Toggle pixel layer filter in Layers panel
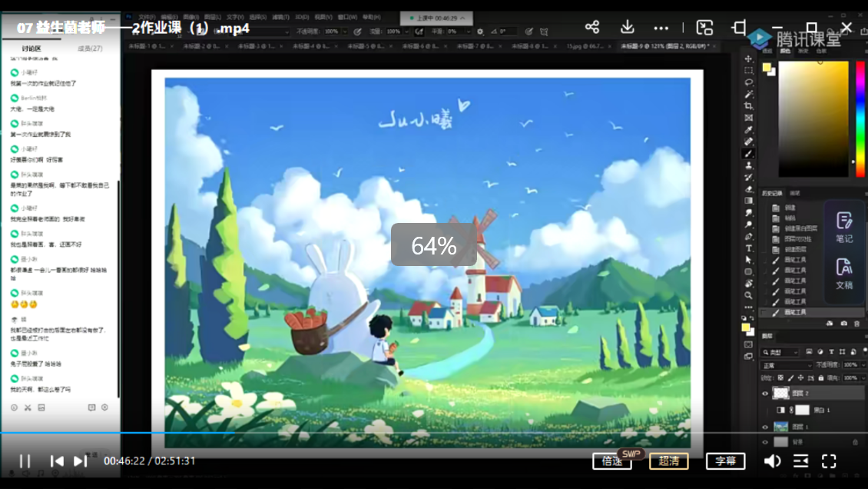 [x=810, y=351]
